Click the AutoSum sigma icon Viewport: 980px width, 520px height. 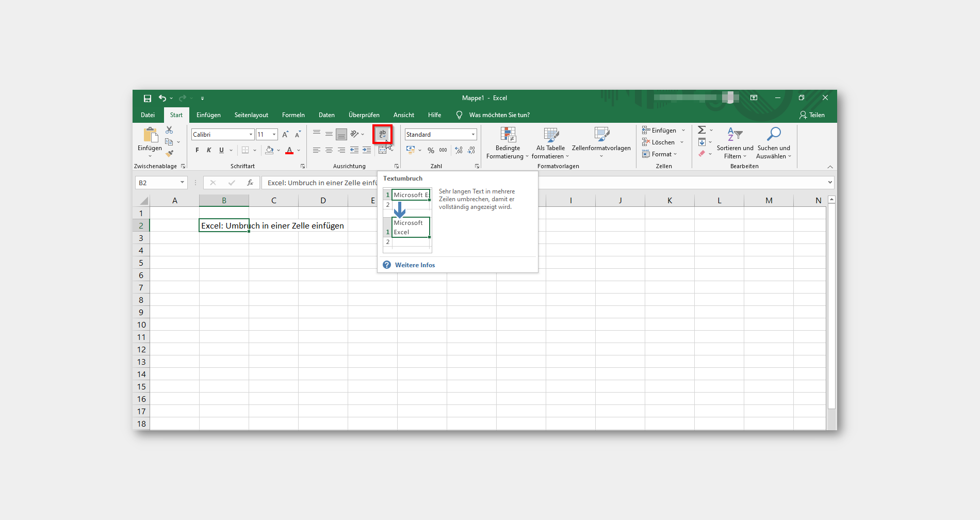click(x=702, y=130)
